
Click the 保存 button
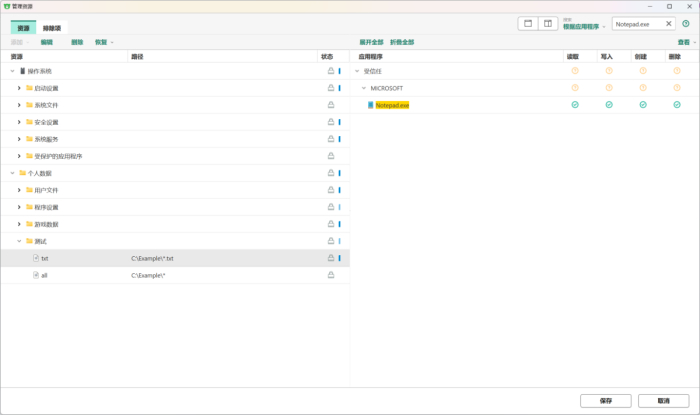click(x=606, y=400)
